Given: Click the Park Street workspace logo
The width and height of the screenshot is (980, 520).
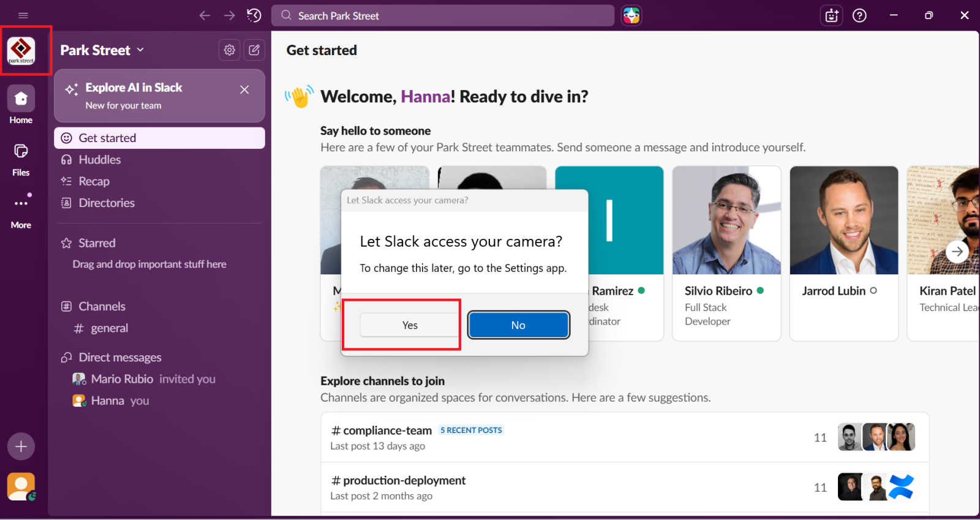Looking at the screenshot, I should pyautogui.click(x=21, y=50).
